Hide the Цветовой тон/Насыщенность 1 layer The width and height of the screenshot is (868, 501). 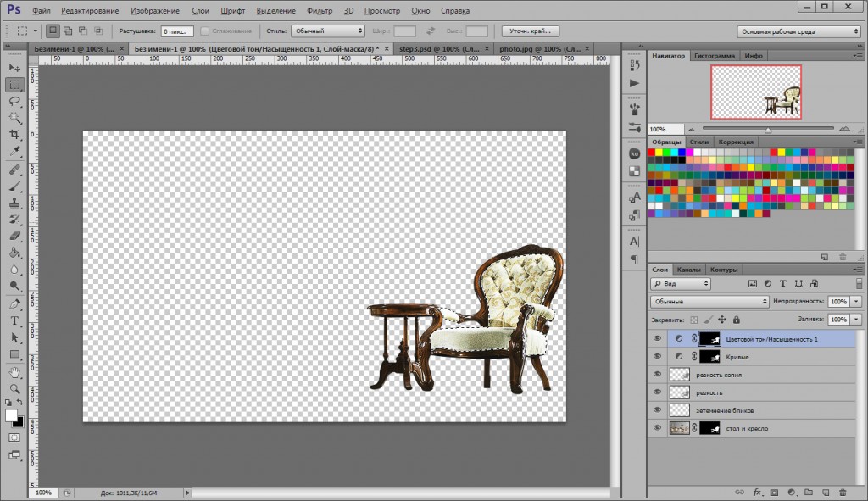(657, 339)
